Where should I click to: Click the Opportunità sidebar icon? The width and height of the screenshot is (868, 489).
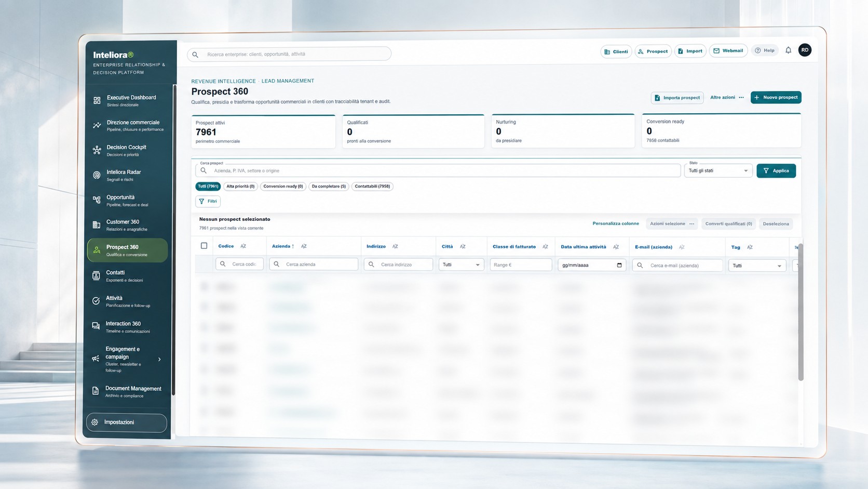[x=97, y=200]
